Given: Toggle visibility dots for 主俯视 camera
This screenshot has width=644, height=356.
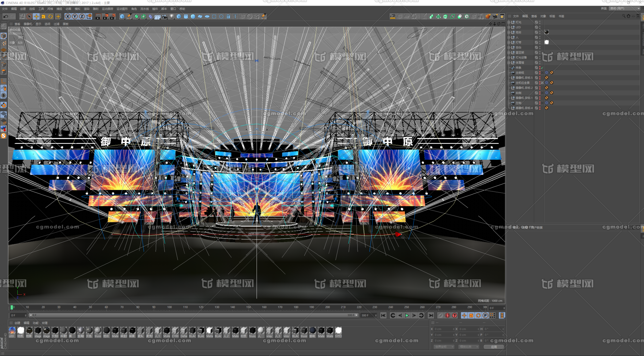Looking at the screenshot, I should point(540,73).
